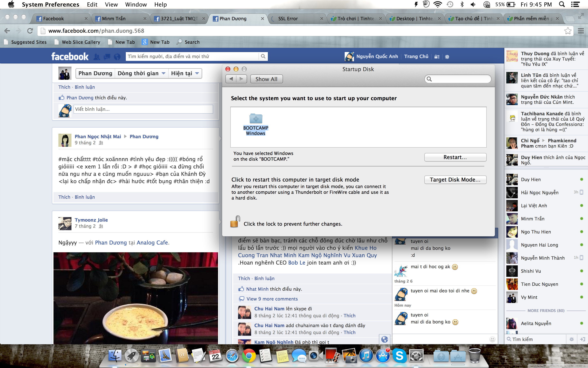Open Facebook messages icon

(x=107, y=57)
